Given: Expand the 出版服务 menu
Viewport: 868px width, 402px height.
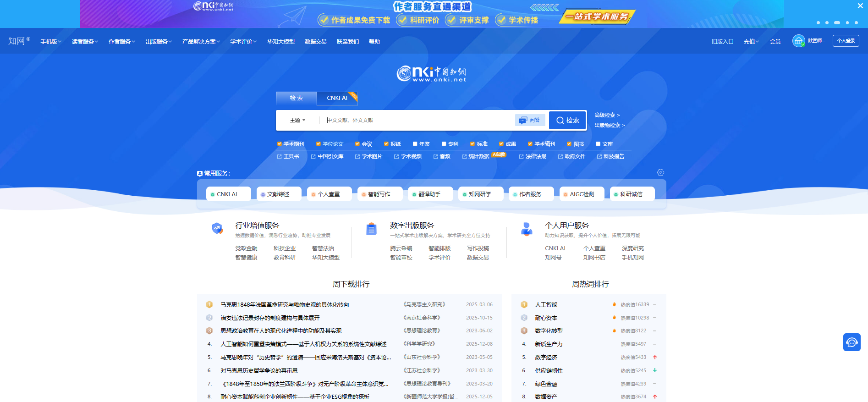Looking at the screenshot, I should [x=159, y=41].
